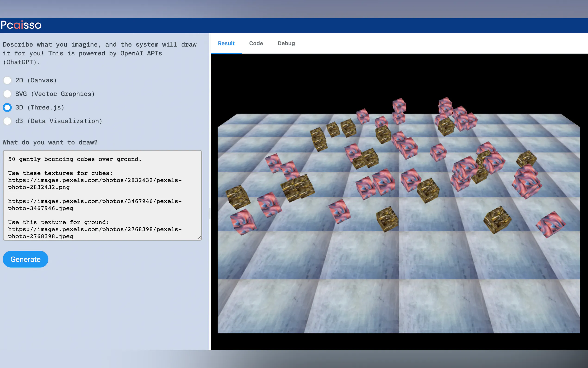Image resolution: width=588 pixels, height=368 pixels.
Task: Select the 3D (Three.js) radio button
Action: (7, 108)
